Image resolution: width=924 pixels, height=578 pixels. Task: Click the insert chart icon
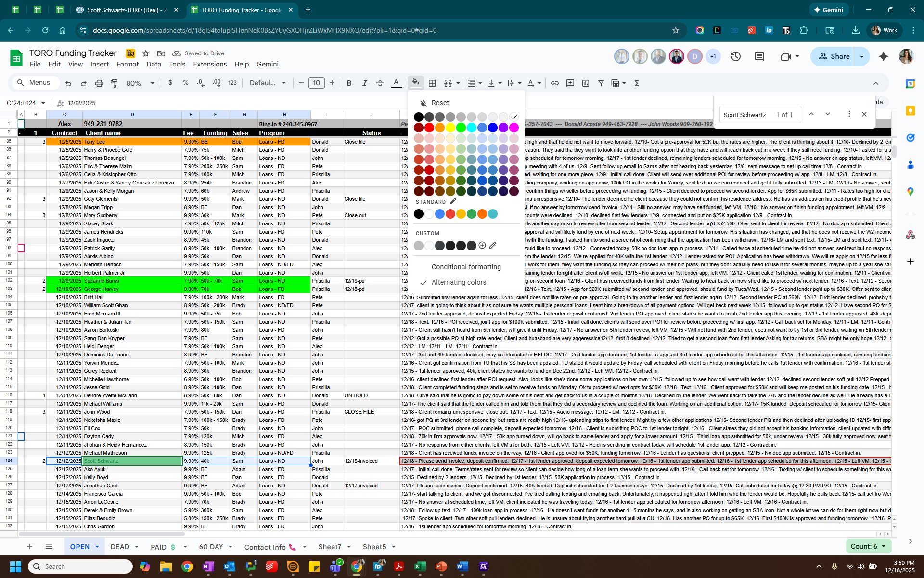pos(585,83)
